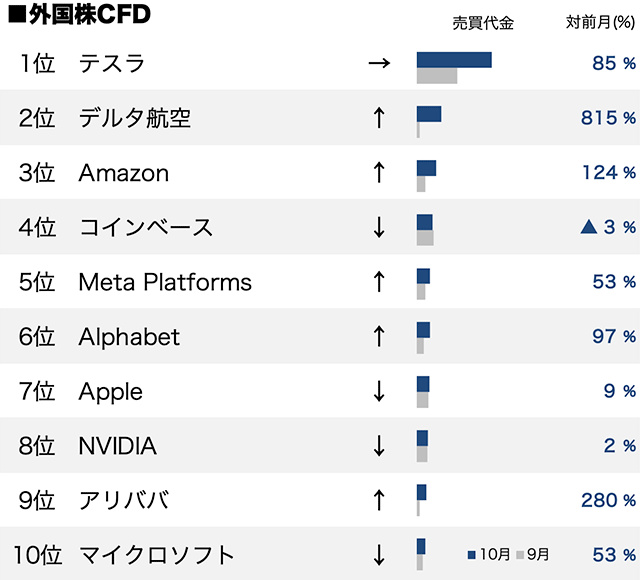Click the up arrow beside デルタ航空
The width and height of the screenshot is (640, 580).
[x=378, y=118]
